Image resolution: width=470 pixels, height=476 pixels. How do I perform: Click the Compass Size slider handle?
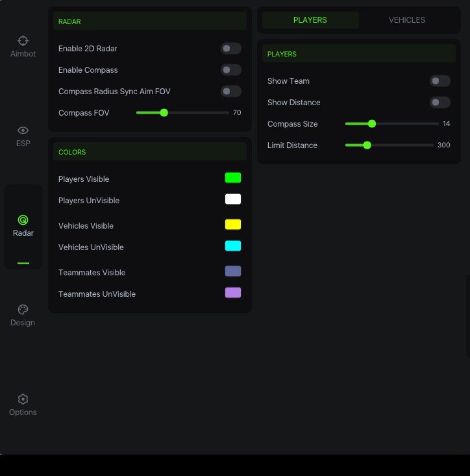click(x=372, y=124)
